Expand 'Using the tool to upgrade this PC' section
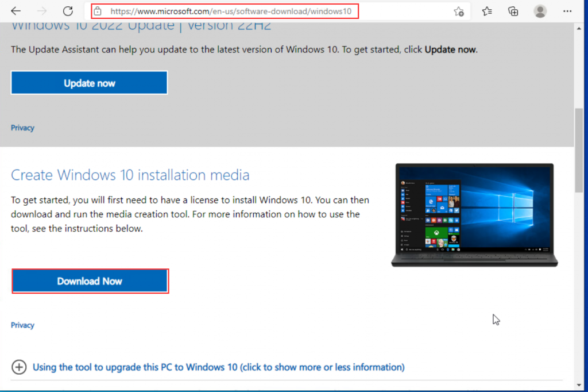 [219, 367]
